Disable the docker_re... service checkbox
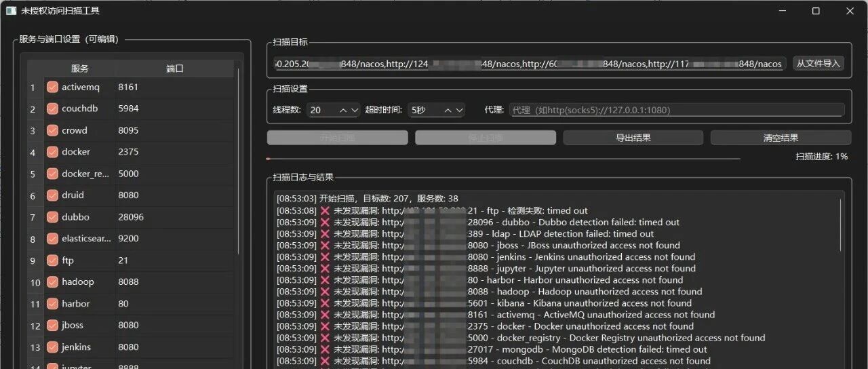Image resolution: width=868 pixels, height=369 pixels. click(52, 174)
